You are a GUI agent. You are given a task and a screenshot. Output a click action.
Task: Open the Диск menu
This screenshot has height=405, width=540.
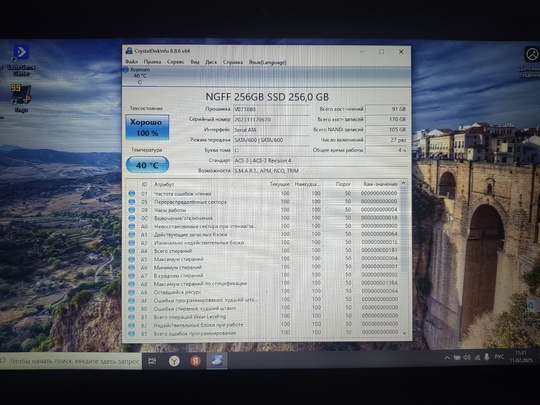tap(211, 62)
